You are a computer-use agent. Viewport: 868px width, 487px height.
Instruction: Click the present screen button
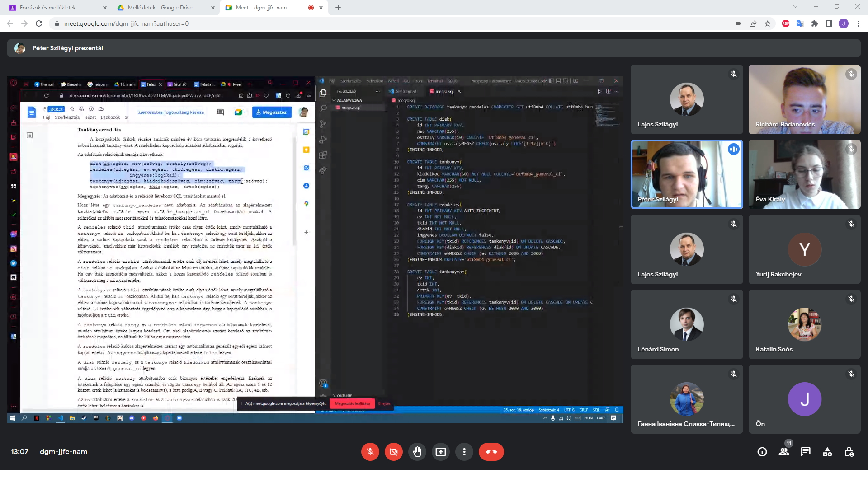coord(441,452)
